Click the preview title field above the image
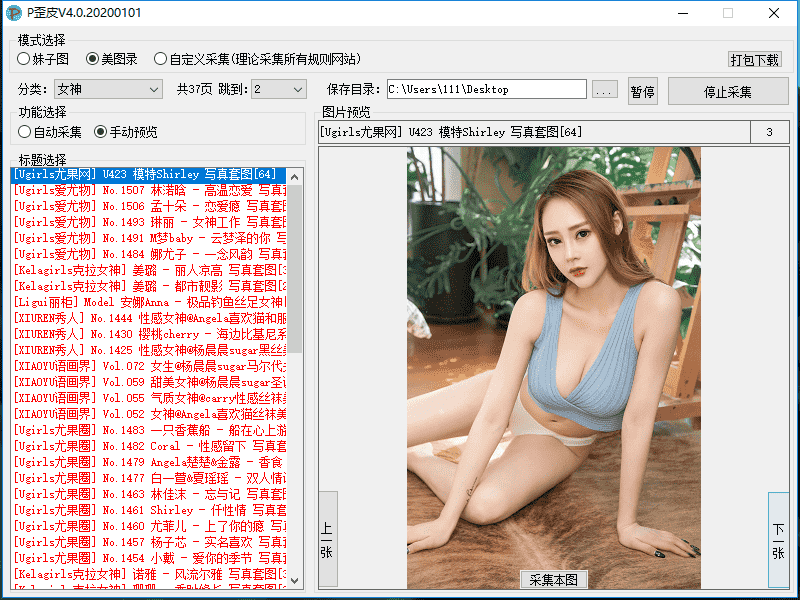800x600 pixels. [534, 132]
